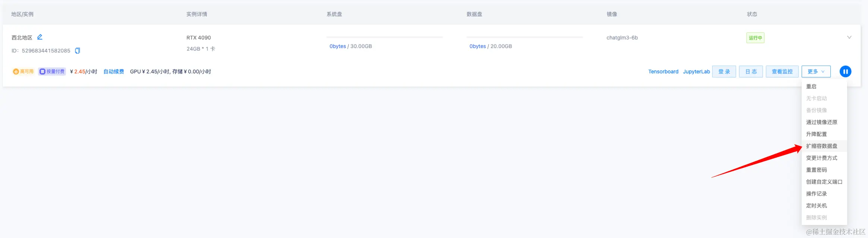This screenshot has height=238, width=868.
Task: Select 无卡启动 in the menu
Action: [824, 98]
